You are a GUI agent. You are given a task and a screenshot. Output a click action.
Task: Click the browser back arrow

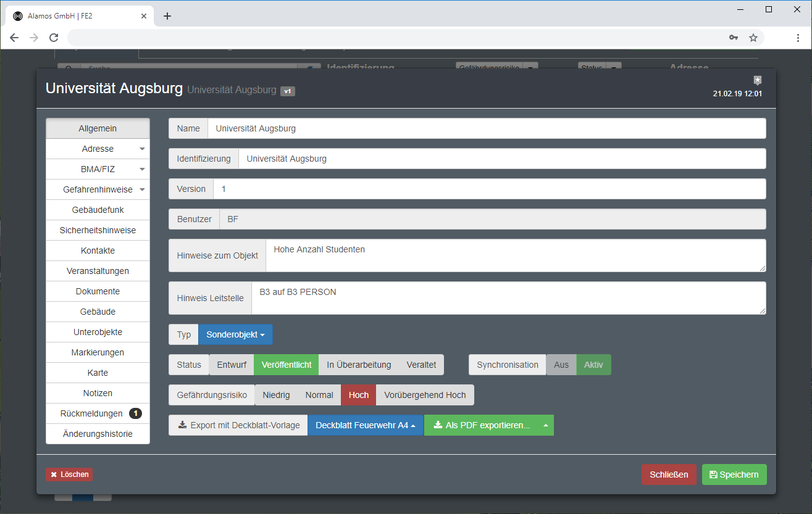tap(14, 38)
